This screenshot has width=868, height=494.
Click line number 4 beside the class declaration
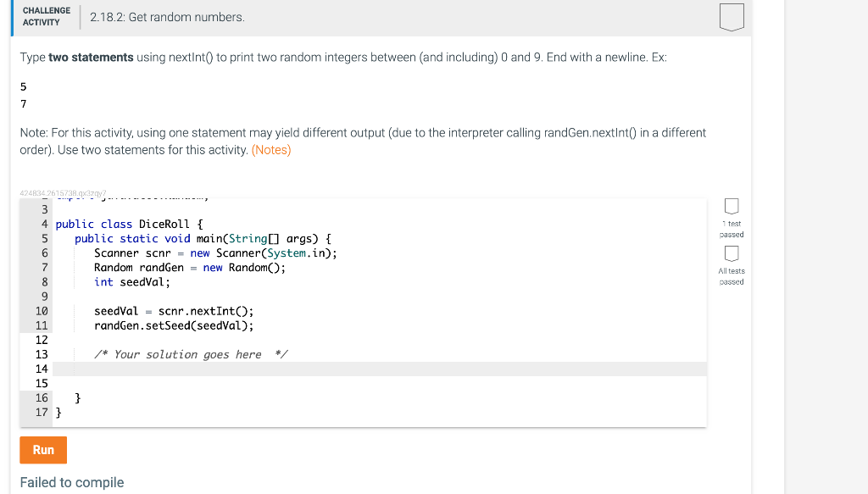pos(43,224)
